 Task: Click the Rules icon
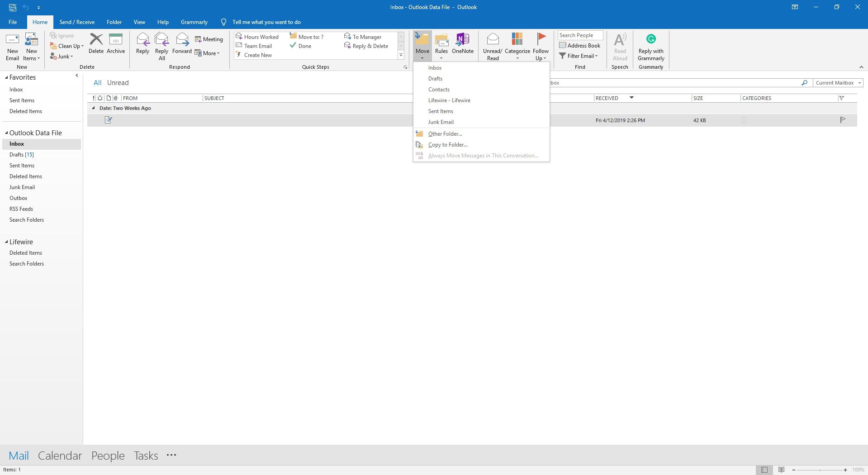[x=441, y=39]
